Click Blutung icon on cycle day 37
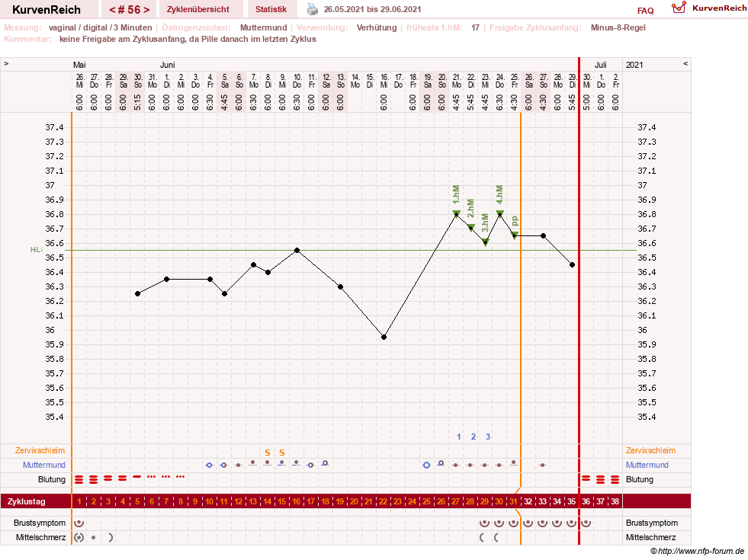Screen dimensions: 748x560 coord(601,479)
